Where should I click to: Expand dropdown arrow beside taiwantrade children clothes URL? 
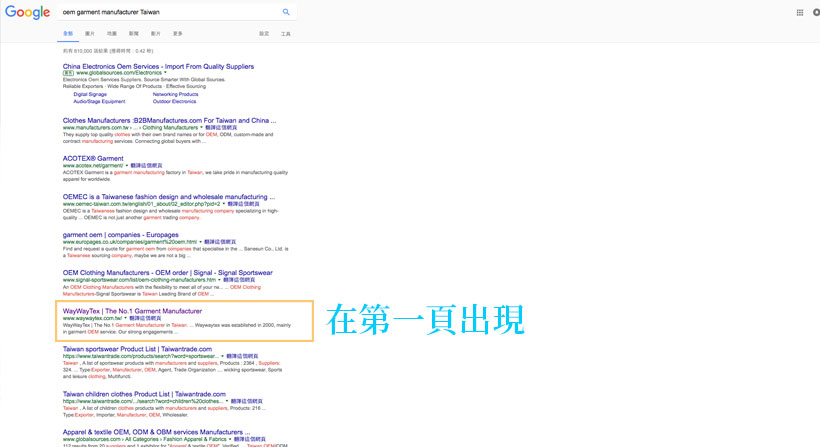(227, 402)
